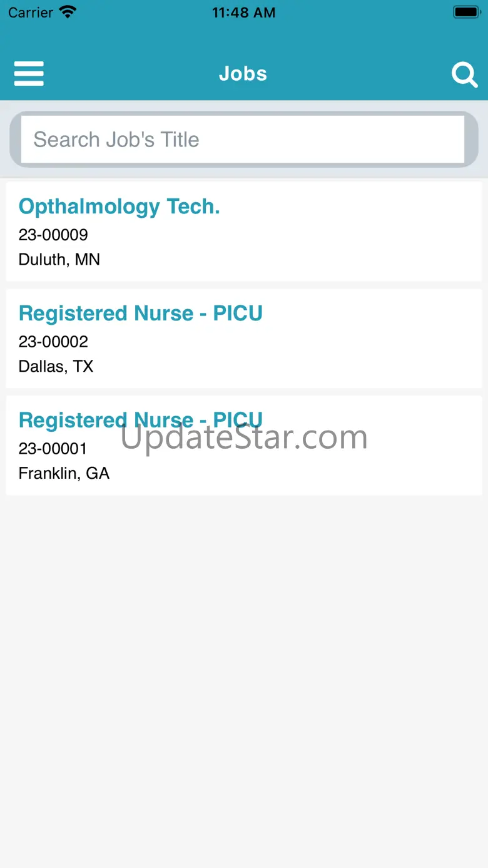Click the Franklin, GA job card
The width and height of the screenshot is (488, 868).
(x=244, y=445)
